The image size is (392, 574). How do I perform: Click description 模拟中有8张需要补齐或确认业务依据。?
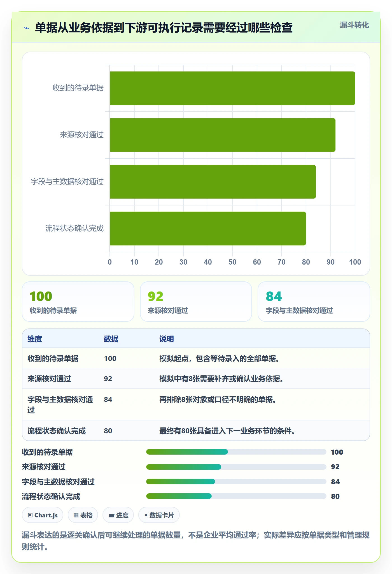pyautogui.click(x=221, y=379)
